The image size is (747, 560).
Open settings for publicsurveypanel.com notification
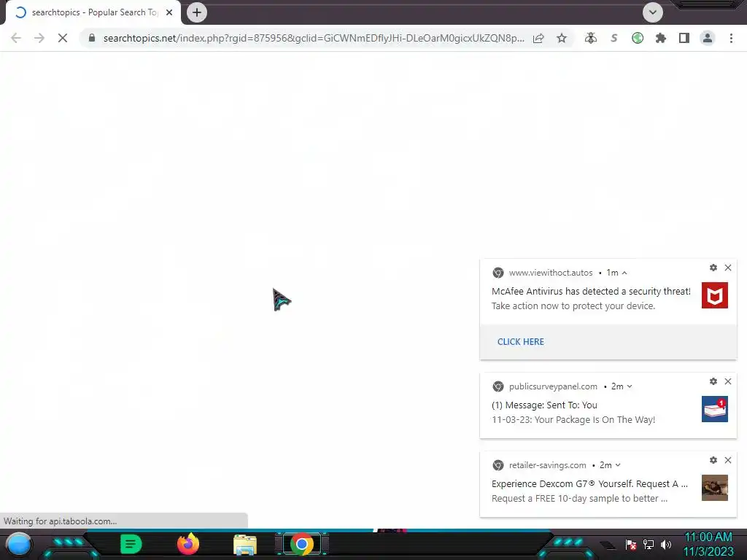click(x=713, y=381)
